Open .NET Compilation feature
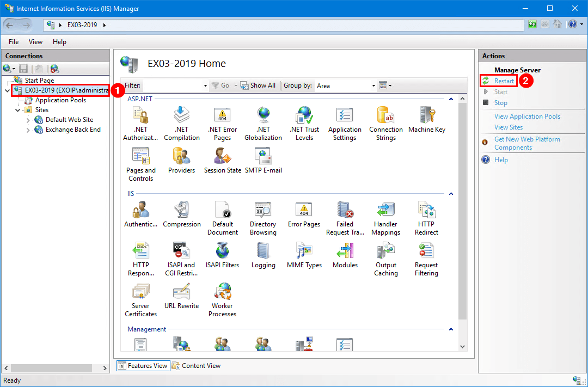 coord(181,123)
